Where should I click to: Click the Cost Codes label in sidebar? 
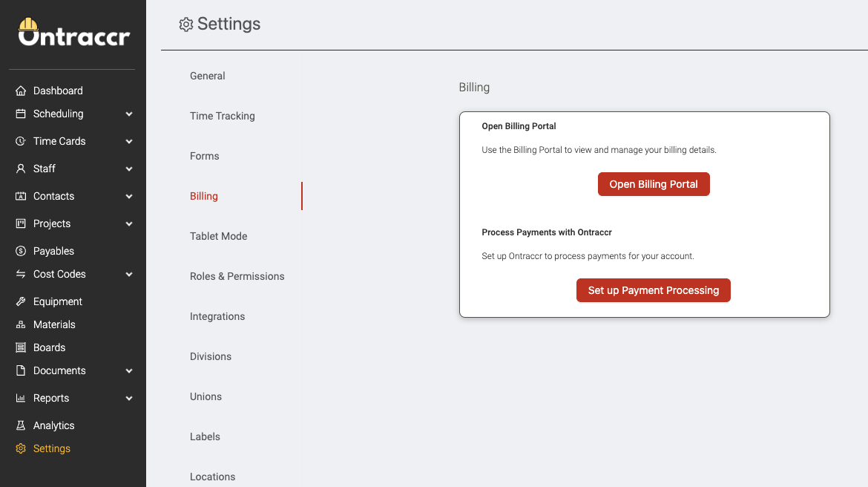click(59, 274)
